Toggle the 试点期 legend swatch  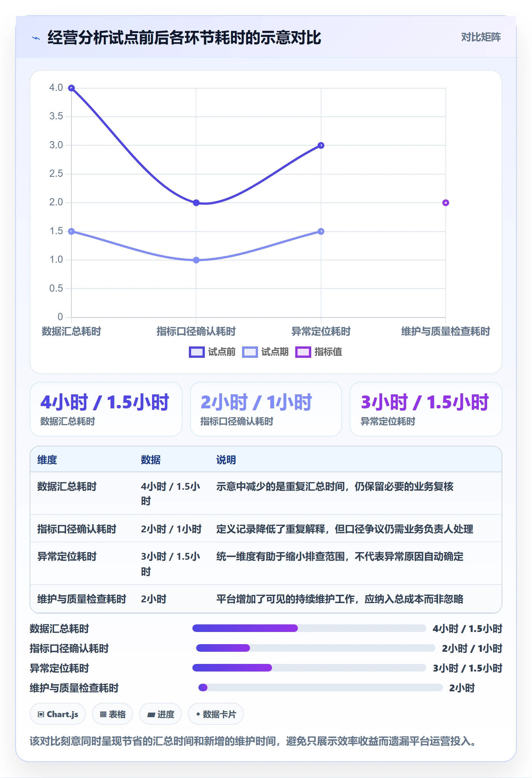coord(250,352)
